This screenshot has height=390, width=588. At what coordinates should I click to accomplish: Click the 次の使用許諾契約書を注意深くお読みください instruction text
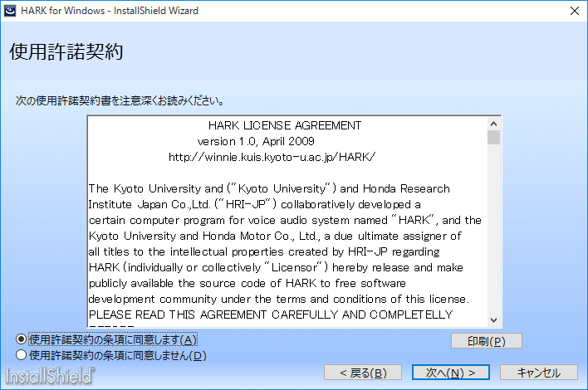(120, 100)
